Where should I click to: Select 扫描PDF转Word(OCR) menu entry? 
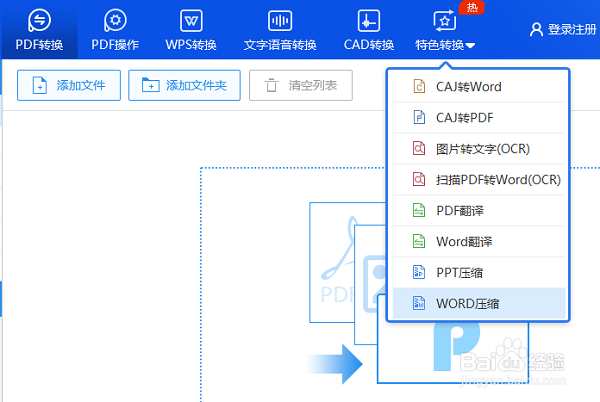(479, 179)
